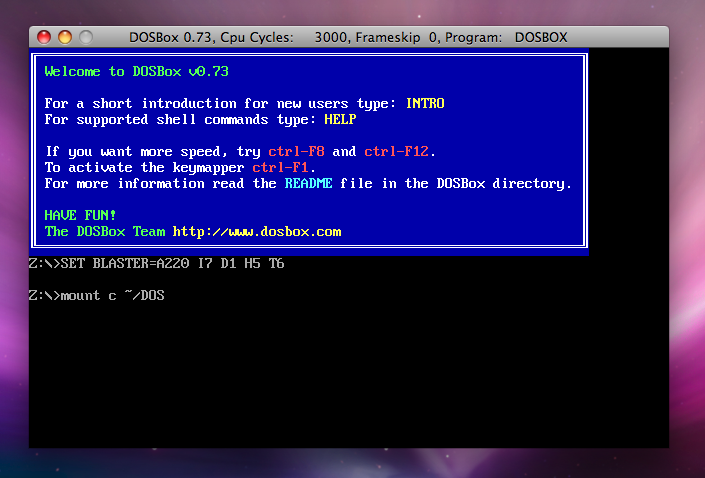Click the "mount c ~/DOS" command line
The width and height of the screenshot is (705, 478).
(x=97, y=295)
